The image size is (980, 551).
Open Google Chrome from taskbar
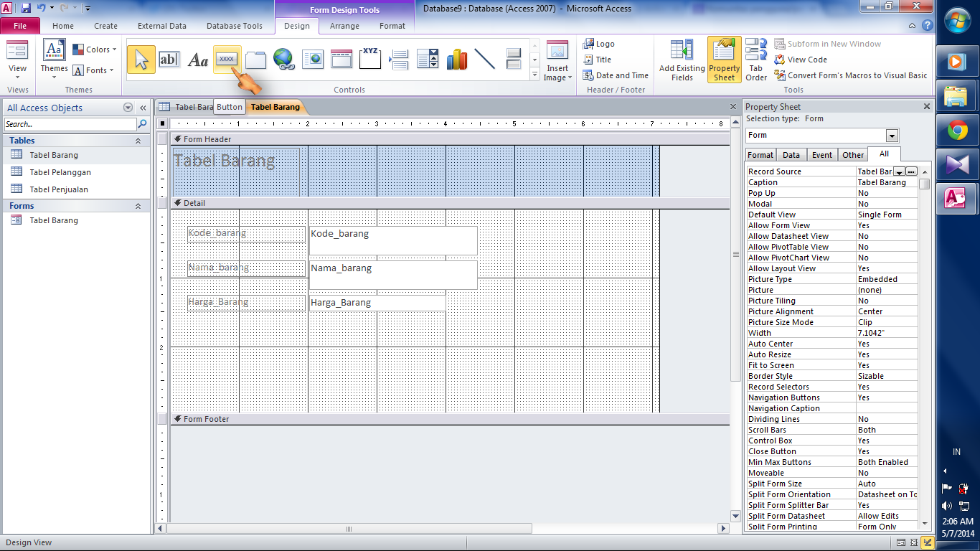point(956,130)
